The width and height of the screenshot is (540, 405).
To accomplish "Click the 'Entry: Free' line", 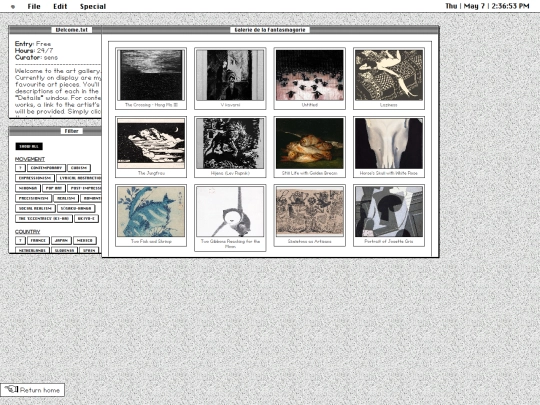I will pos(33,44).
